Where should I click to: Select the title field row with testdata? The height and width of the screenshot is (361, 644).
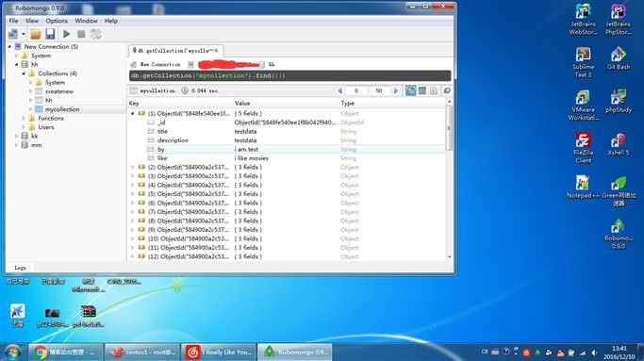[x=287, y=131]
